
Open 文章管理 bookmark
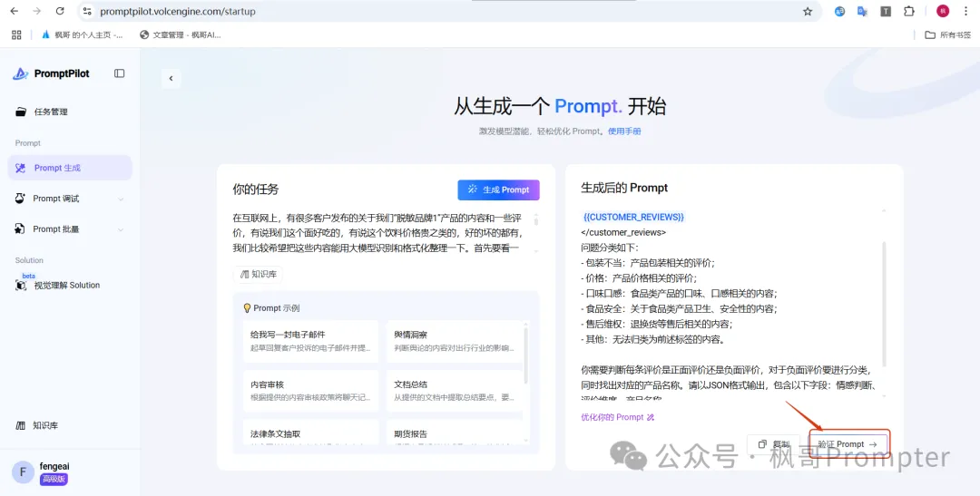pyautogui.click(x=180, y=35)
